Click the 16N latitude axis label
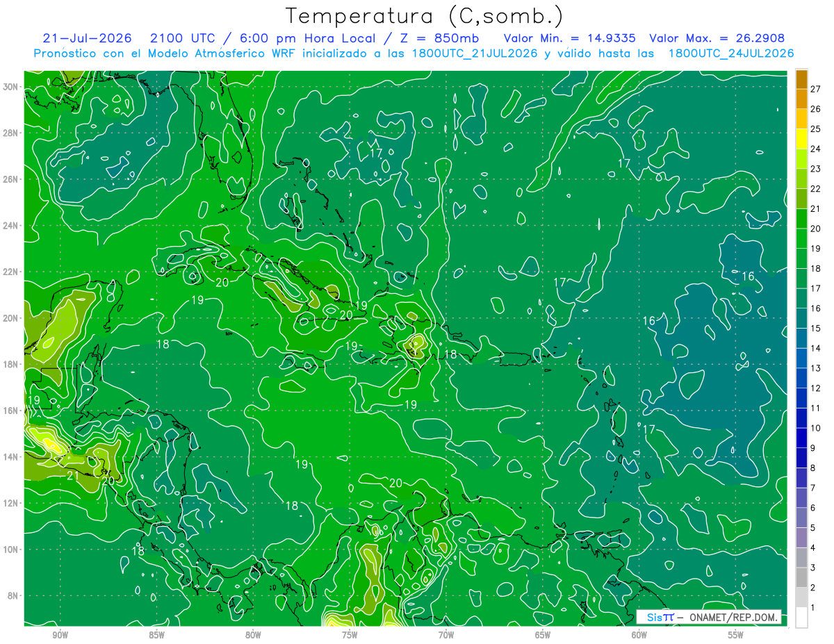The image size is (834, 644). 10,411
